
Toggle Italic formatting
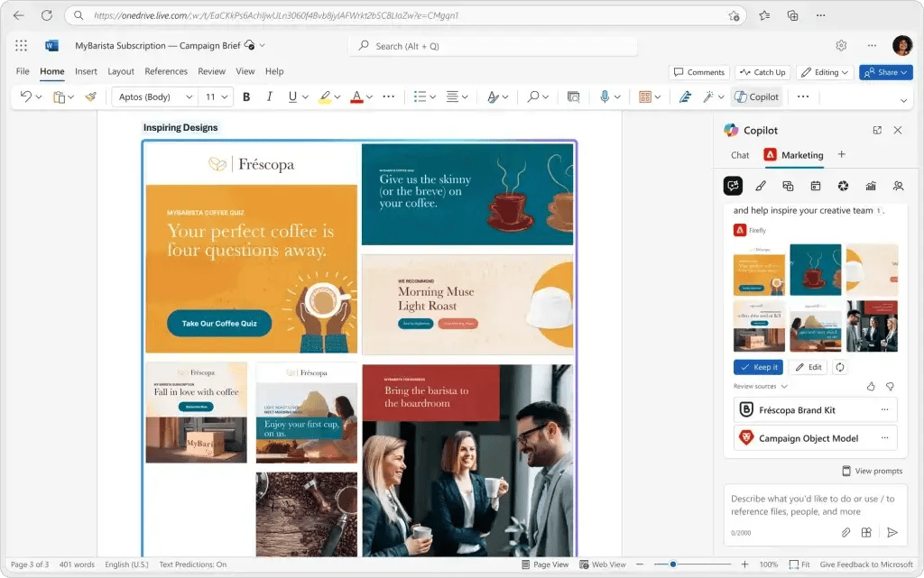coord(269,96)
